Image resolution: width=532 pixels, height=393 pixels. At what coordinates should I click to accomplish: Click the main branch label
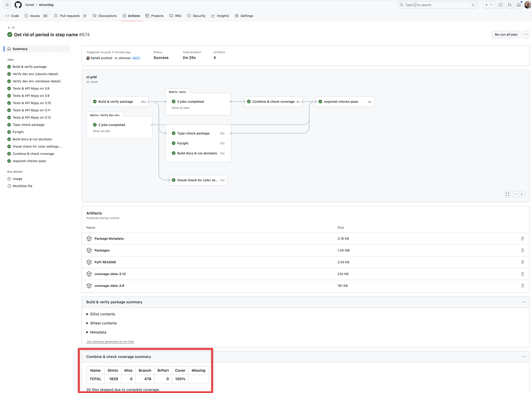(x=136, y=58)
